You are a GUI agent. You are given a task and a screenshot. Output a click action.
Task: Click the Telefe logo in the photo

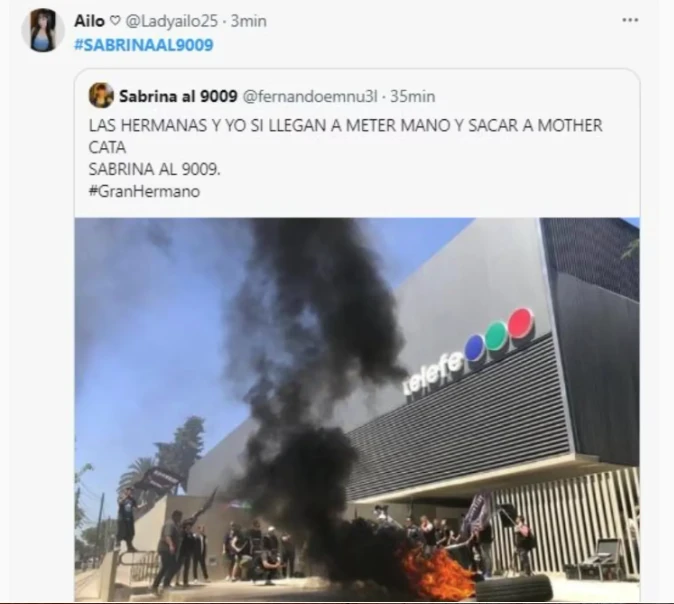click(x=469, y=353)
